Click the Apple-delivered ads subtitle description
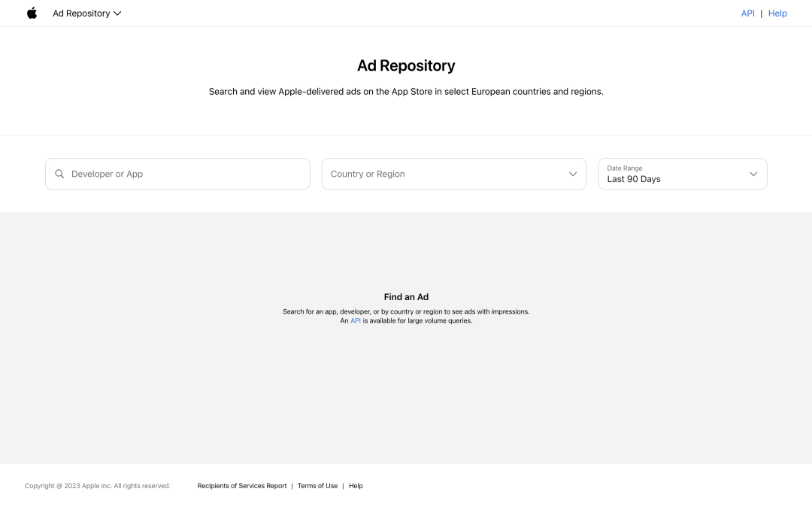The width and height of the screenshot is (812, 507). pos(406,92)
